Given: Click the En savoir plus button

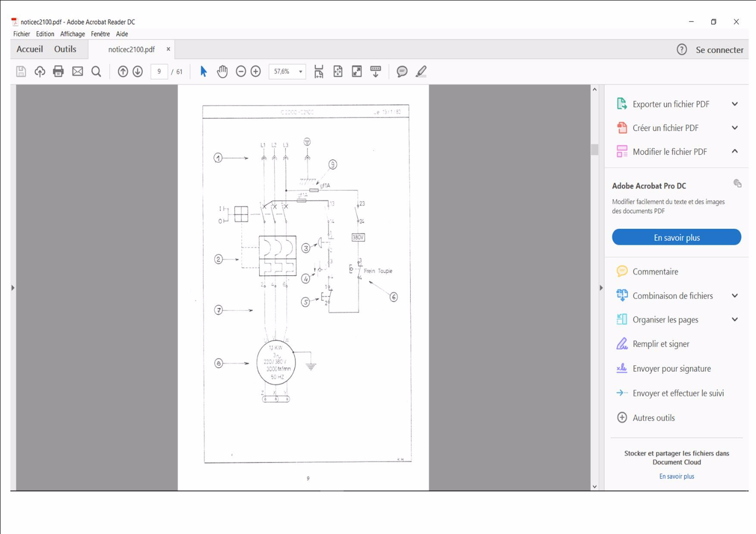Looking at the screenshot, I should point(676,237).
